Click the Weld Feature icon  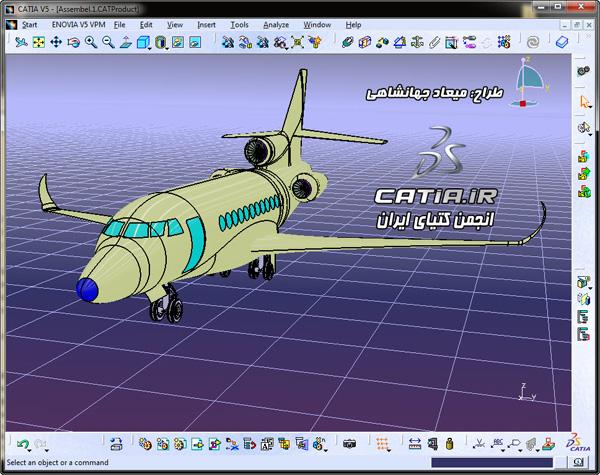(478, 444)
